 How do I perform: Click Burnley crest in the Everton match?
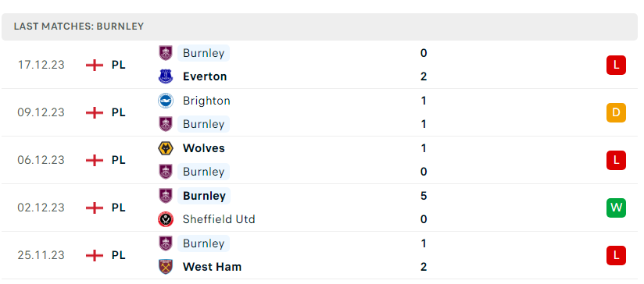click(166, 53)
